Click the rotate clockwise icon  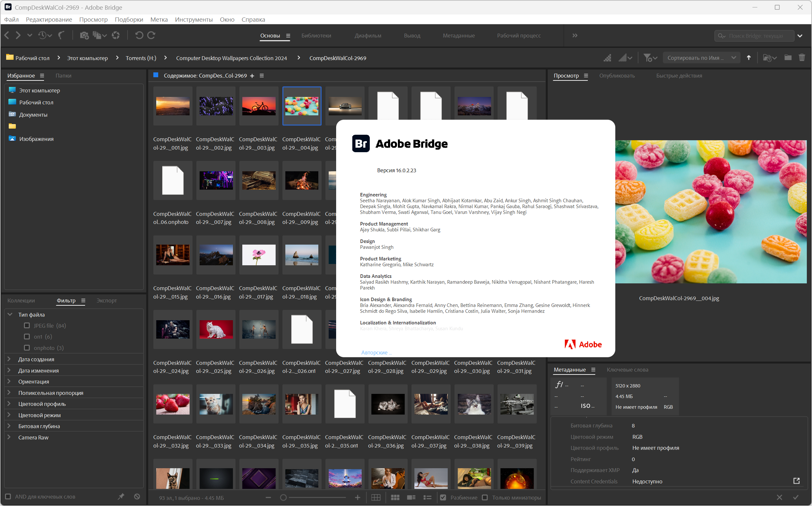[151, 36]
